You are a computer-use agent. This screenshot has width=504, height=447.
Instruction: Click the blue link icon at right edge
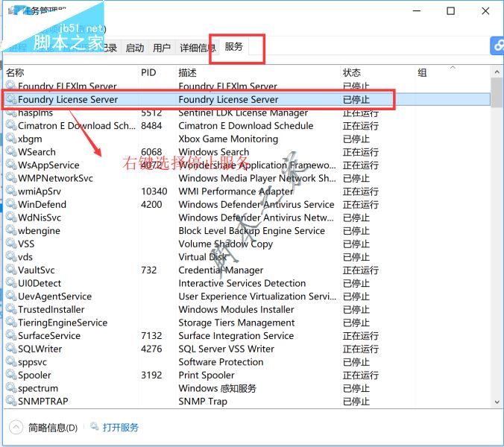point(497,46)
